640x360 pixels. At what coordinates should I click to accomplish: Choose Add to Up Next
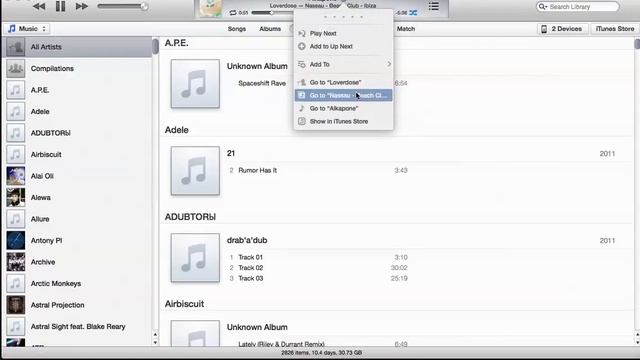coord(343,47)
